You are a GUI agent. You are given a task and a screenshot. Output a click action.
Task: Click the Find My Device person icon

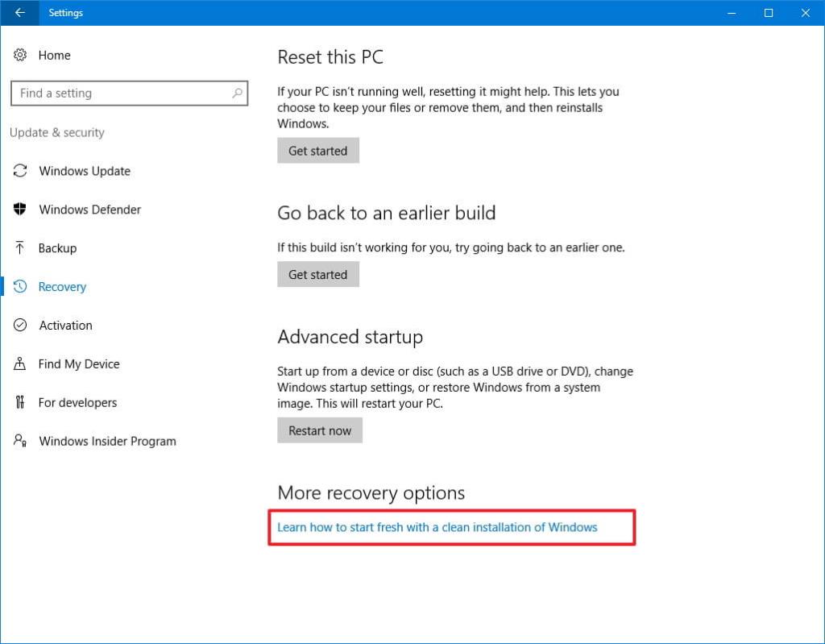[x=20, y=364]
